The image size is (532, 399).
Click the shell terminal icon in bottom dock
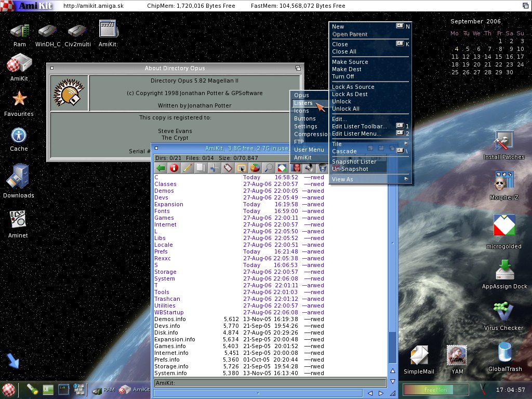click(63, 389)
